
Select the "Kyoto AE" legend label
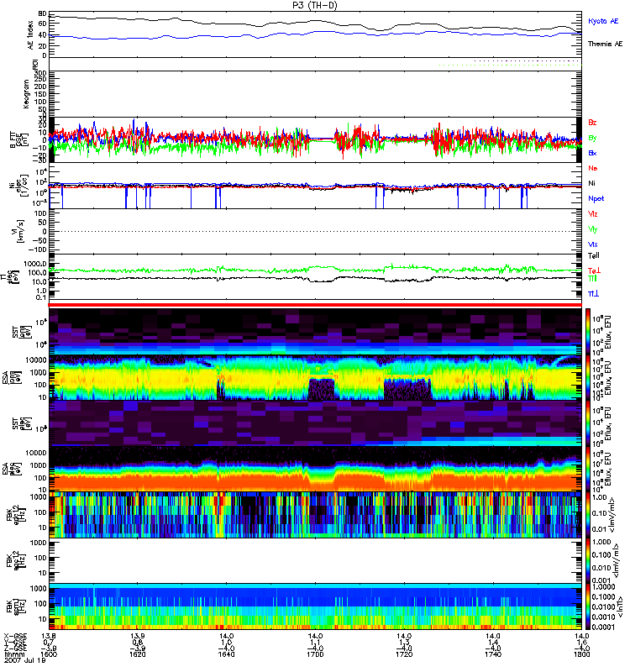tap(603, 21)
